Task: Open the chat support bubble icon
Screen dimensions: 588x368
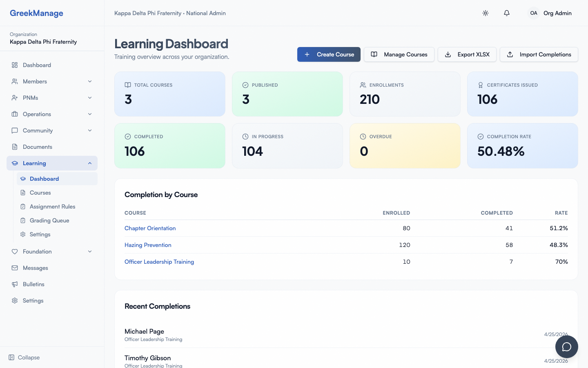Action: click(566, 346)
